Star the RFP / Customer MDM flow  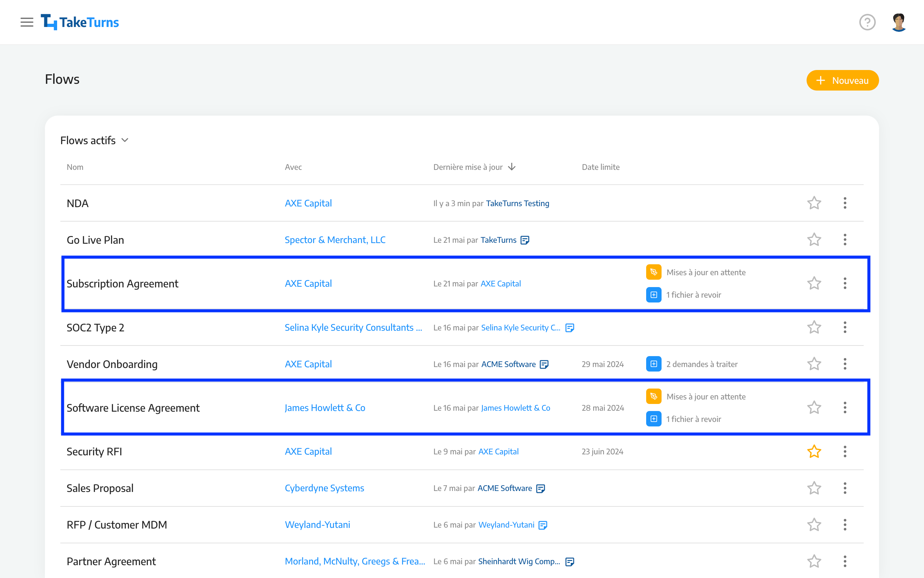814,524
